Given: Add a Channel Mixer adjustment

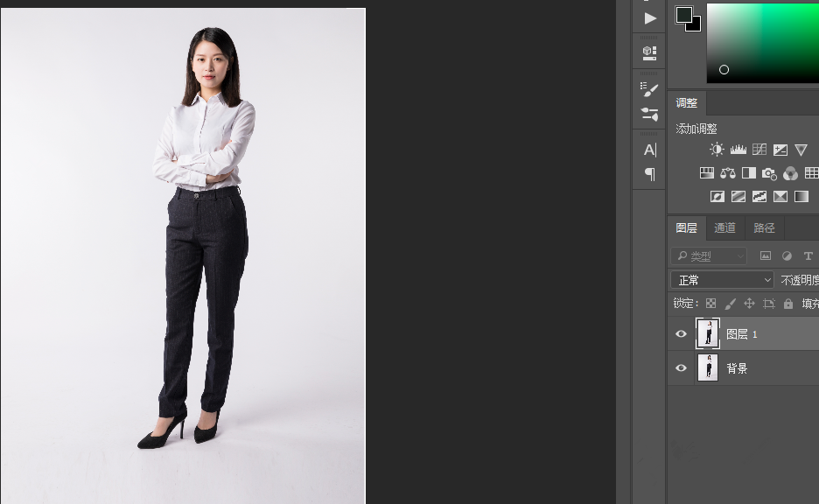Looking at the screenshot, I should pos(791,173).
